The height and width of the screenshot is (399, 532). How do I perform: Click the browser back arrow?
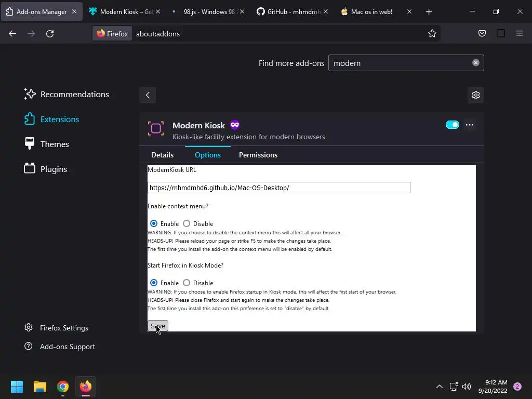[x=12, y=34]
